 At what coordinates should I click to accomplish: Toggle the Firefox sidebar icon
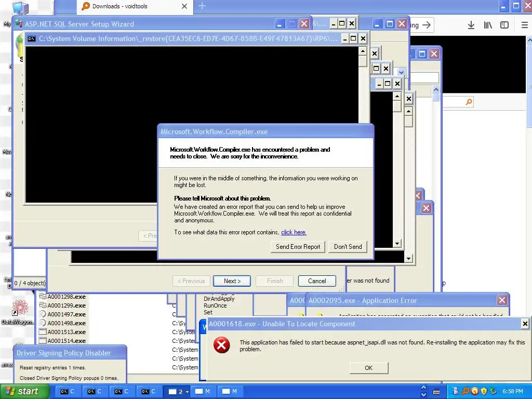504,25
